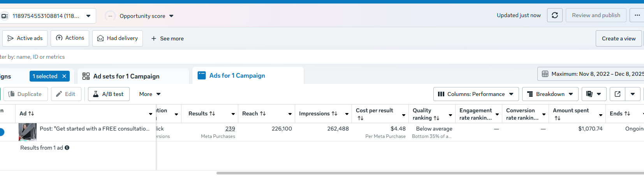Viewport: 644px width, 176px height.
Task: Toggle the ad's on/off switch
Action: point(1,132)
